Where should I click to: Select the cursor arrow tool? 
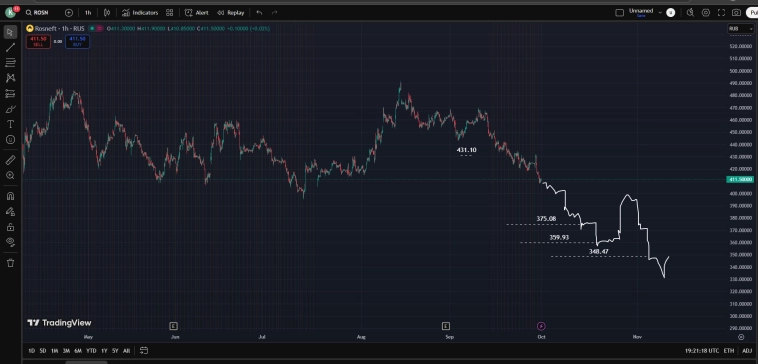pos(10,32)
